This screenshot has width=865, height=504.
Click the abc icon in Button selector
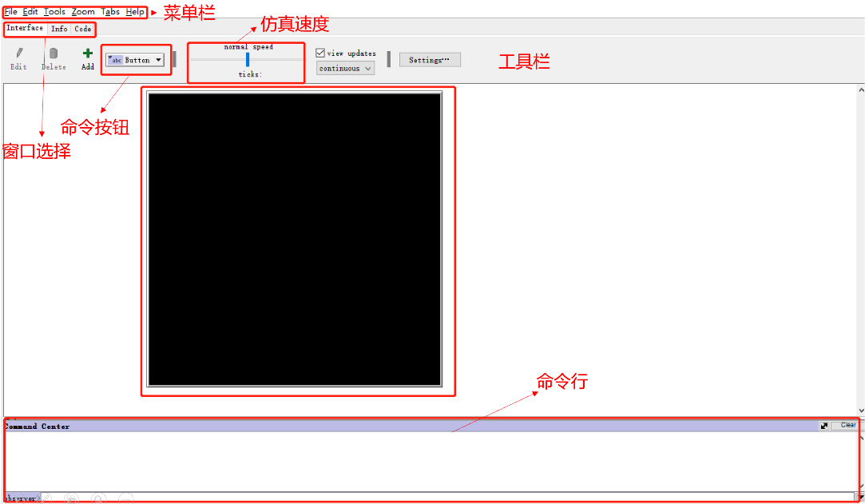point(117,59)
